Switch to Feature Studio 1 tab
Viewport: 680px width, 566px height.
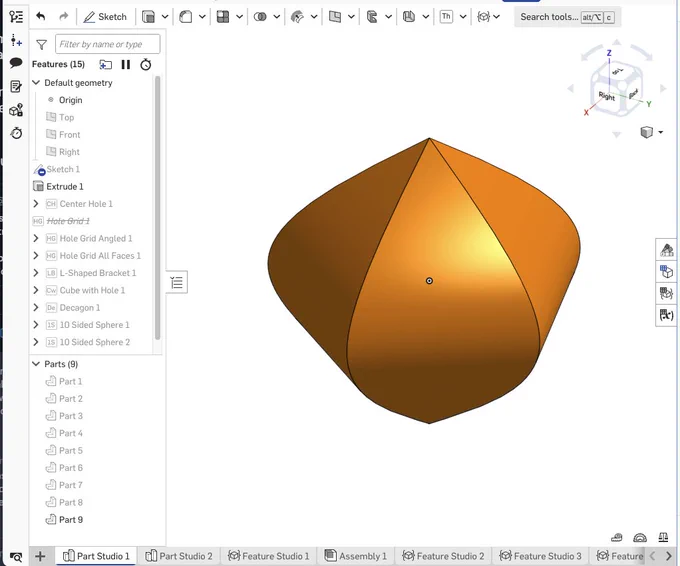[269, 556]
